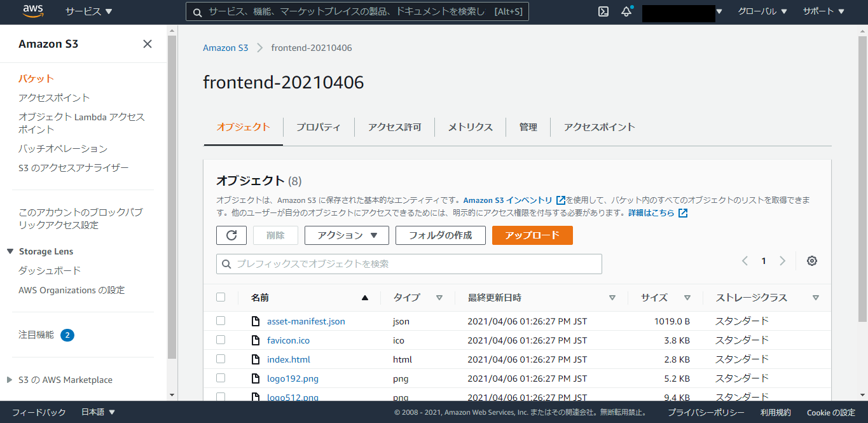Open the フィードバック footer link
The width and height of the screenshot is (868, 423).
(39, 412)
